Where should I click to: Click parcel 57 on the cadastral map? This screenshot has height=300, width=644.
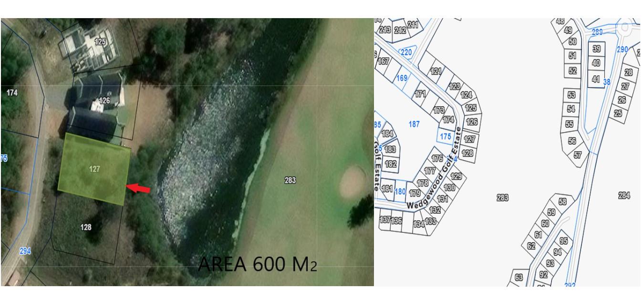578,155
